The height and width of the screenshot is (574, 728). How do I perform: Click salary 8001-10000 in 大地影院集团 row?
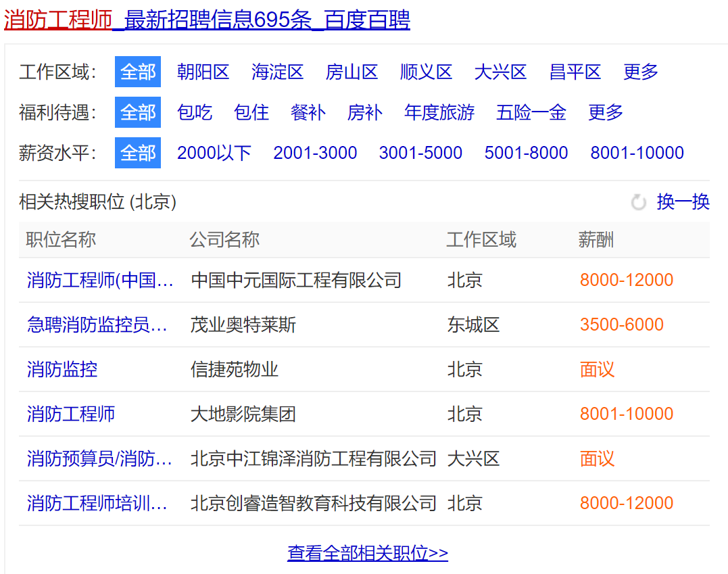(x=627, y=414)
